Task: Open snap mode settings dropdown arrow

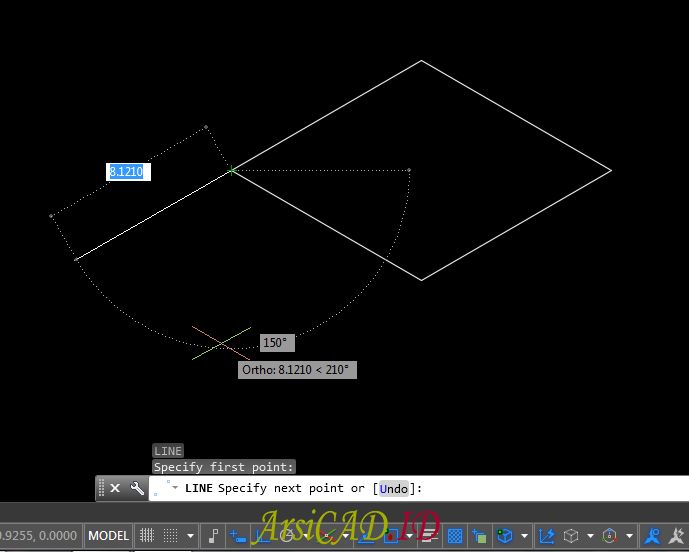Action: pos(190,536)
